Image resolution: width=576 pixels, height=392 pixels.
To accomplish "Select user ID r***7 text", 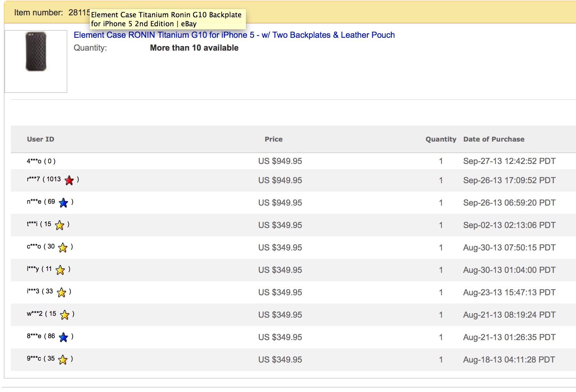I will (33, 179).
